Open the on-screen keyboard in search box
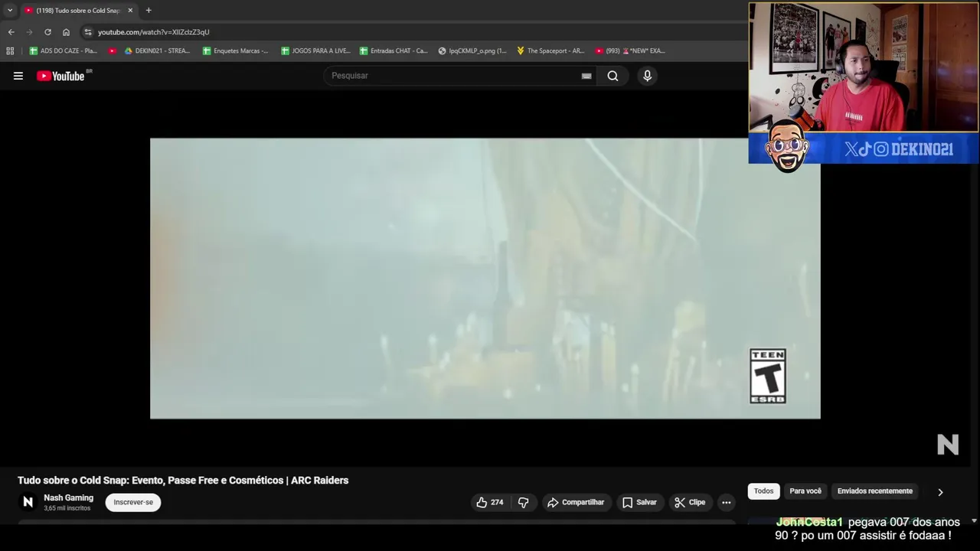 [586, 76]
